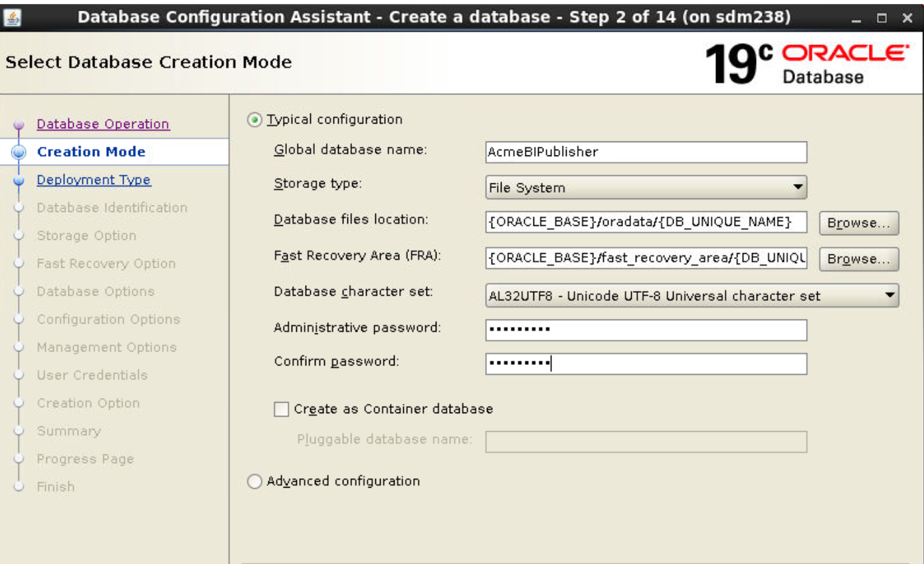Select the Typical configuration radio button

[x=253, y=120]
